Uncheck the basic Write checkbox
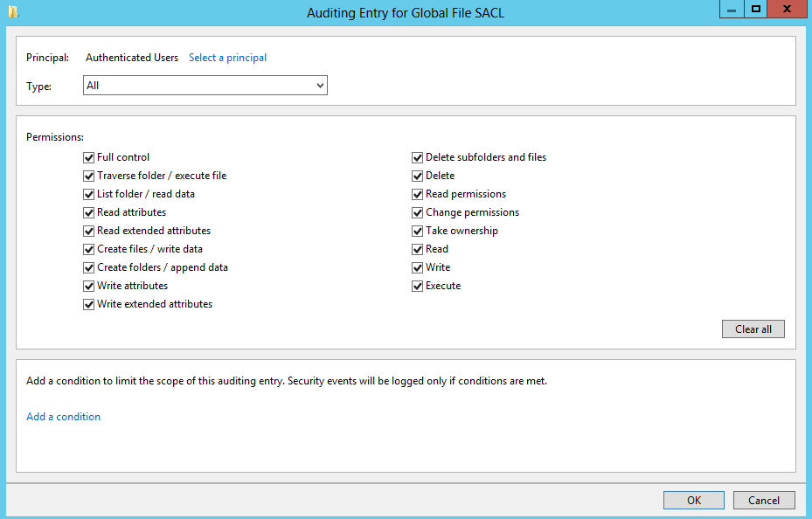The image size is (812, 519). tap(418, 267)
